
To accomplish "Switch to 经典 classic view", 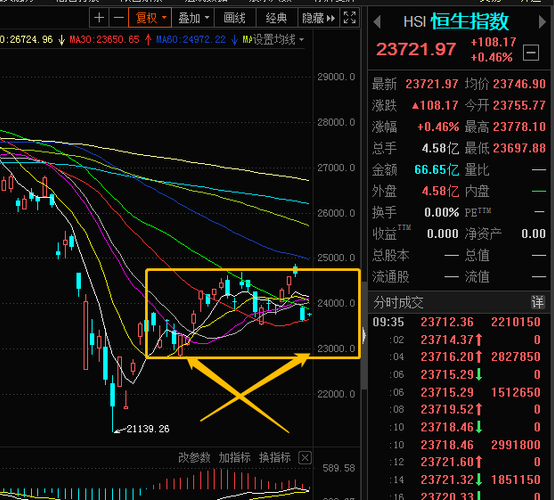I will click(276, 18).
